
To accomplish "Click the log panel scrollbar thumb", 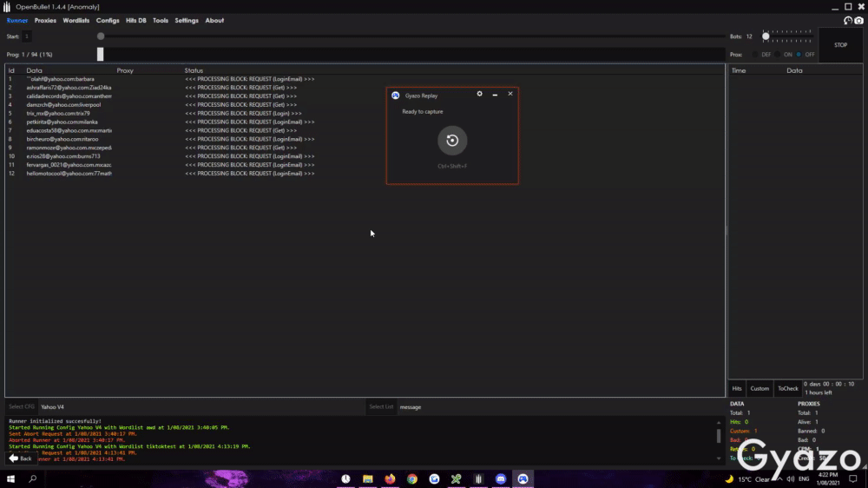I will (719, 435).
